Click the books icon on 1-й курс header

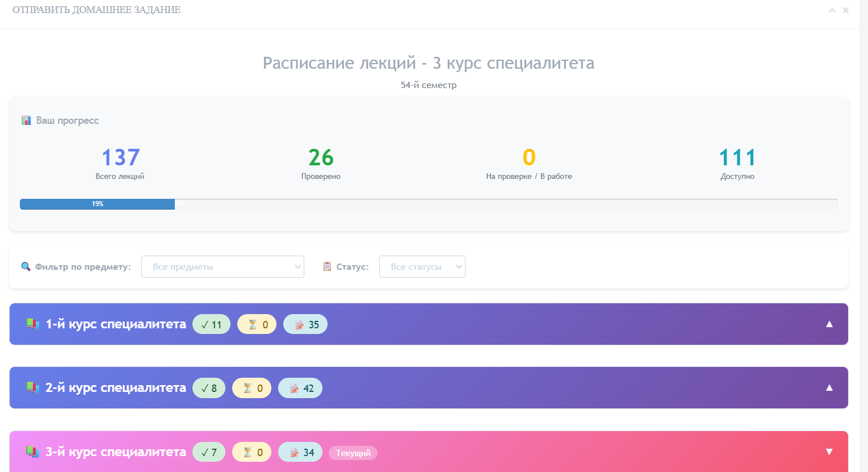32,324
